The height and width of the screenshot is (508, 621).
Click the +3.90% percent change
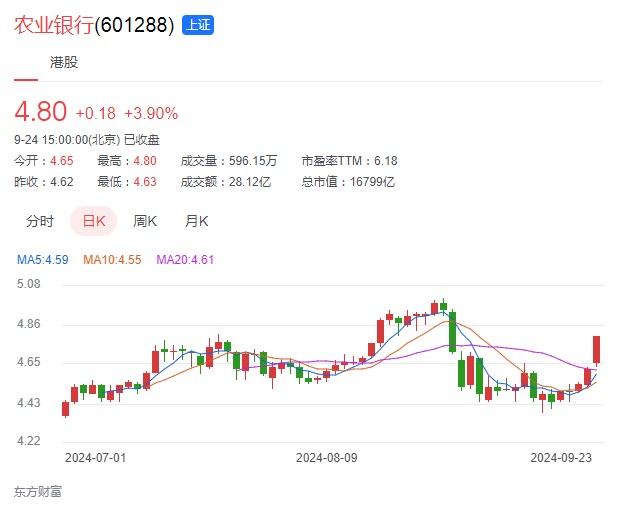coord(151,114)
